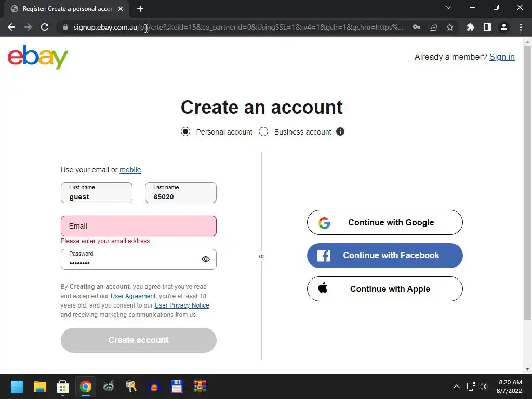Switch to mobile signup link

130,170
